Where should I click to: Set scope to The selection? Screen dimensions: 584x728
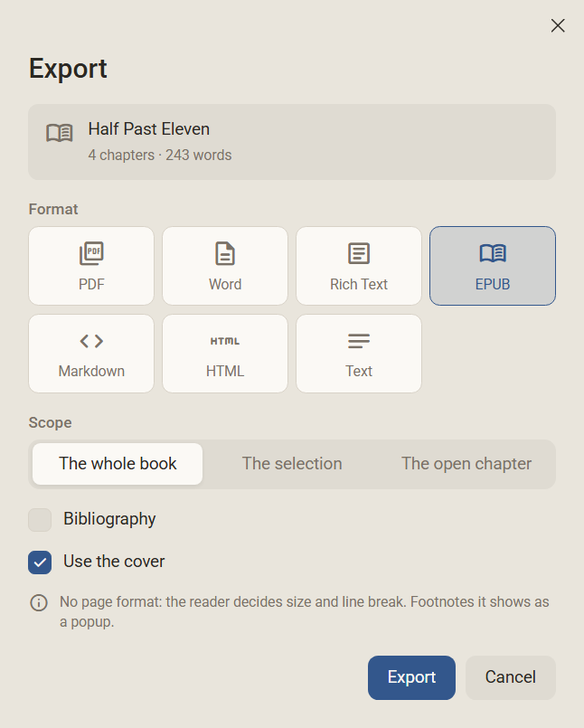tap(292, 464)
